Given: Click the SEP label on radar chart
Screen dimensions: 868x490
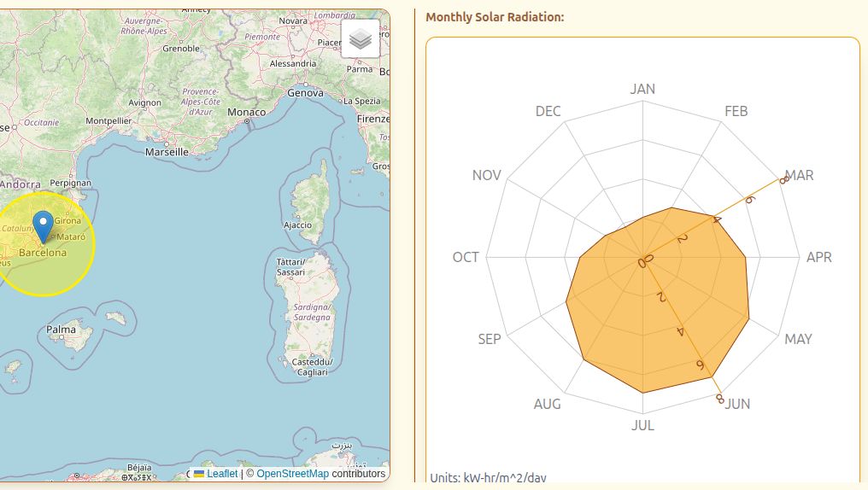Looking at the screenshot, I should click(490, 339).
